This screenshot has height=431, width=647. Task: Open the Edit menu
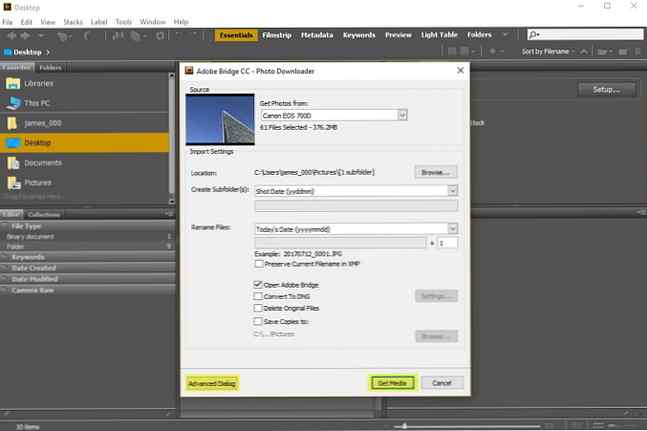tap(26, 22)
